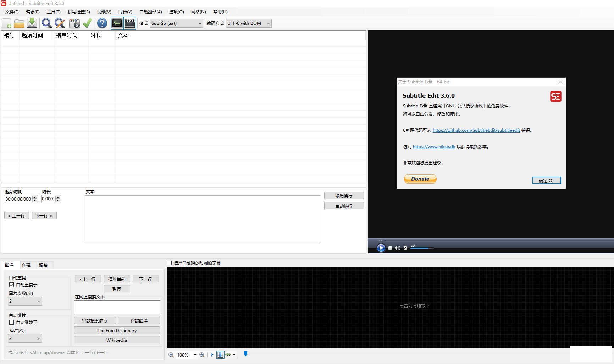Image resolution: width=614 pixels, height=364 pixels.
Task: Open the 工具(T) menu
Action: [54, 12]
